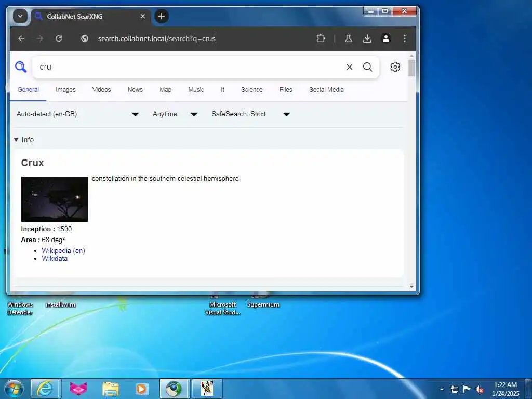Select the install.wim desktop file
Screen dimensions: 532x399
(x=60, y=304)
